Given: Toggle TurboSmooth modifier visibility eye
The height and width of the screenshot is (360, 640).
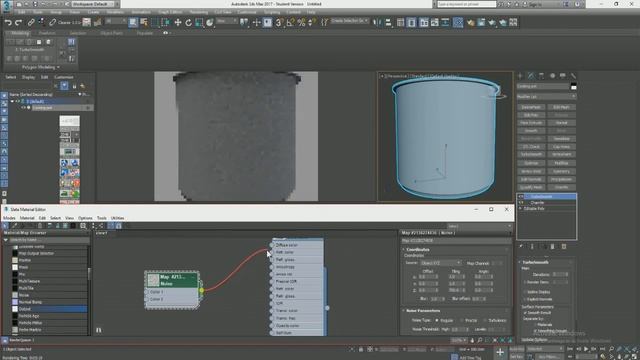Looking at the screenshot, I should point(520,197).
